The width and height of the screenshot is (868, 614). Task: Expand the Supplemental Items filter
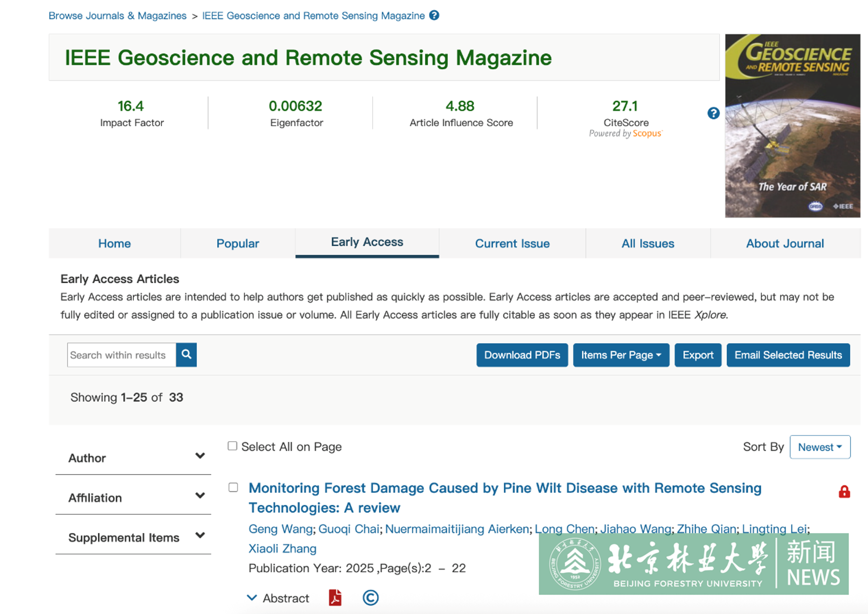tap(200, 536)
